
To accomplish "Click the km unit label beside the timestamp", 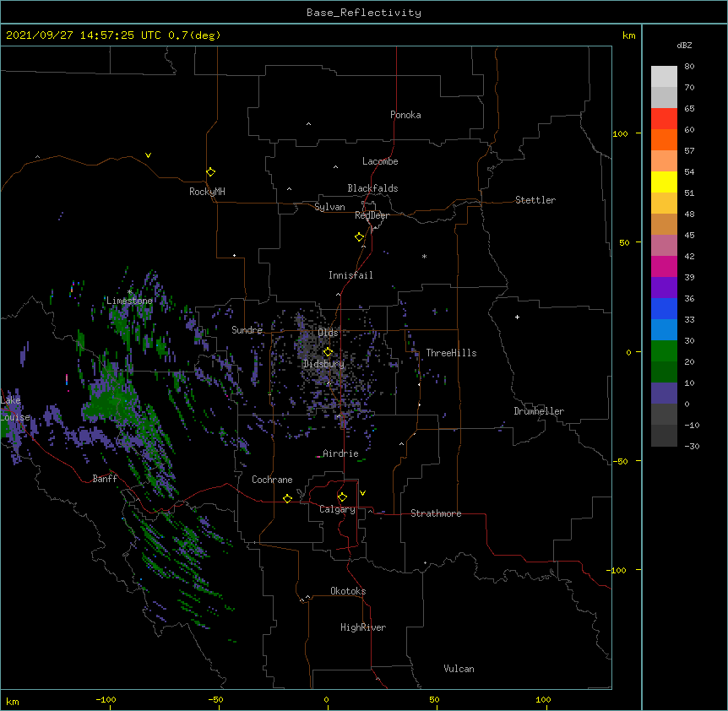I will tap(629, 35).
